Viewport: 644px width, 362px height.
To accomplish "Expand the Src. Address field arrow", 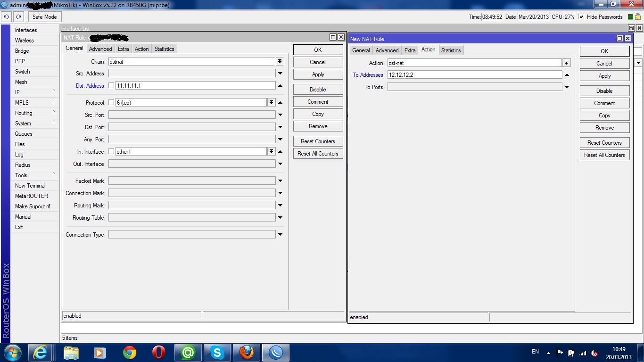I will 280,74.
